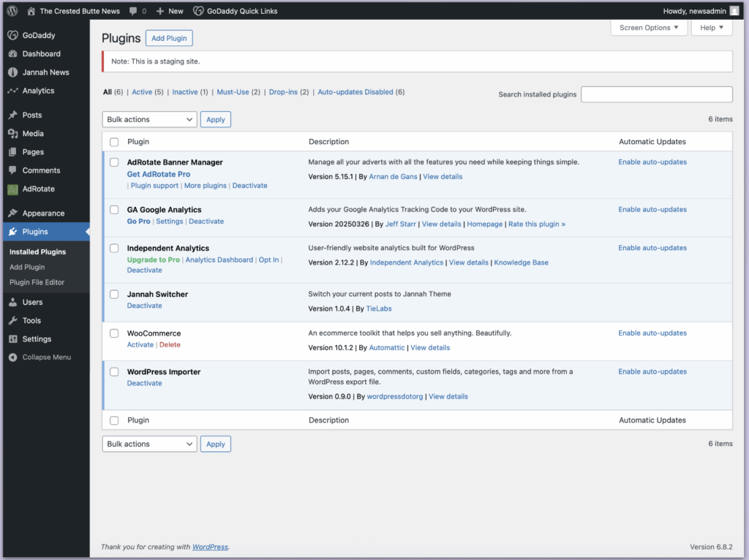Screen dimensions: 749x560
Task: Click the Add Plugin button beside the title
Action: click(169, 38)
